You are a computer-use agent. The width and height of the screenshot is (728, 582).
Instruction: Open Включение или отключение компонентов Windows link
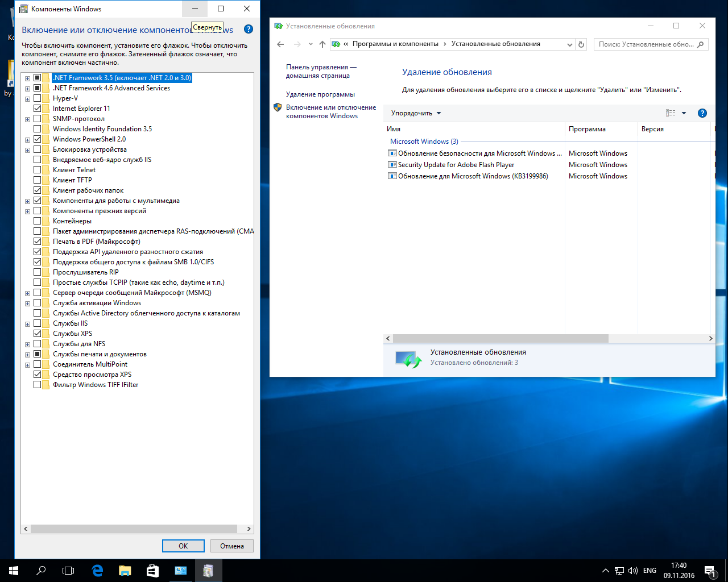[x=331, y=111]
